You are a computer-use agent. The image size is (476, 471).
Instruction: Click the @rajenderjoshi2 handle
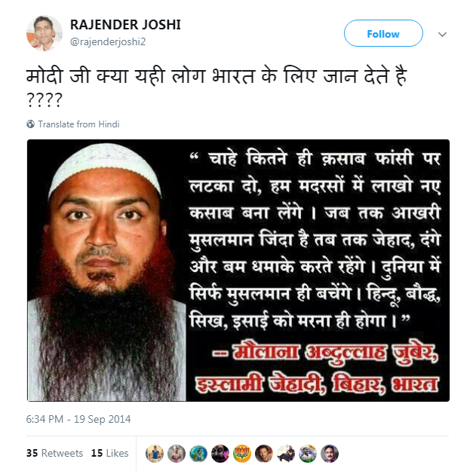click(108, 41)
